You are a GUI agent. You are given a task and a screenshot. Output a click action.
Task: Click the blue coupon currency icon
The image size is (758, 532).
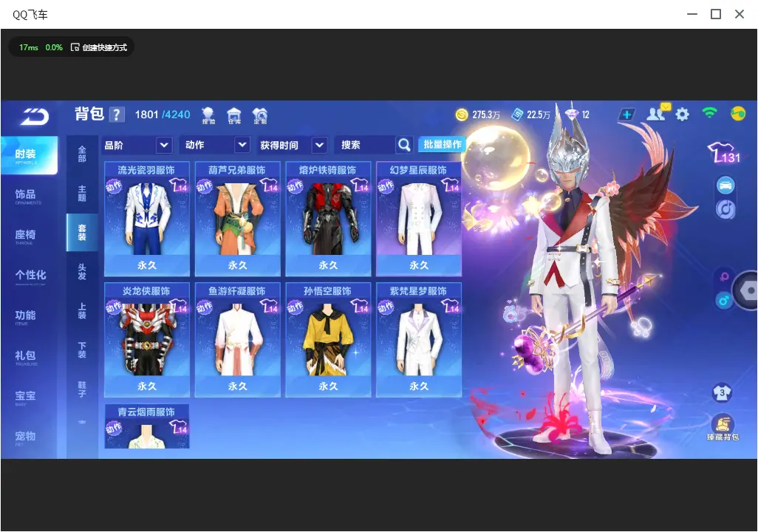point(517,115)
